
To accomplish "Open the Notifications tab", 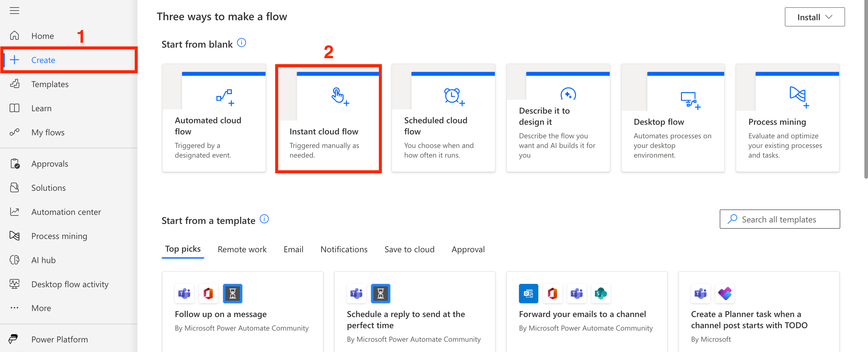I will [x=343, y=249].
